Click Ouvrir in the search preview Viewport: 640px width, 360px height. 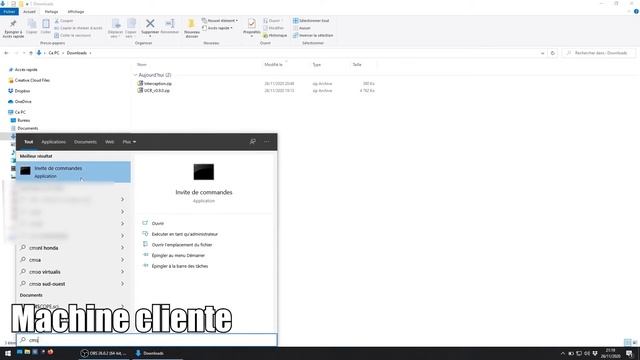(158, 224)
